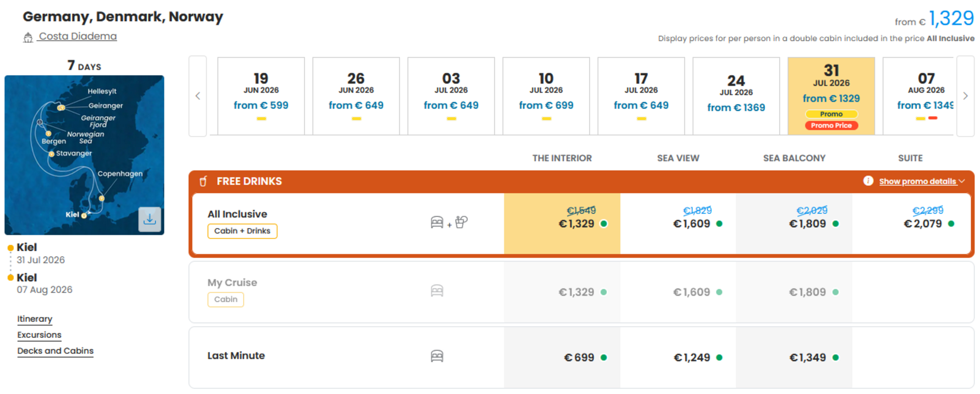Click the Germany, Denmark, Norway heading
The height and width of the screenshot is (394, 980).
pyautogui.click(x=123, y=17)
